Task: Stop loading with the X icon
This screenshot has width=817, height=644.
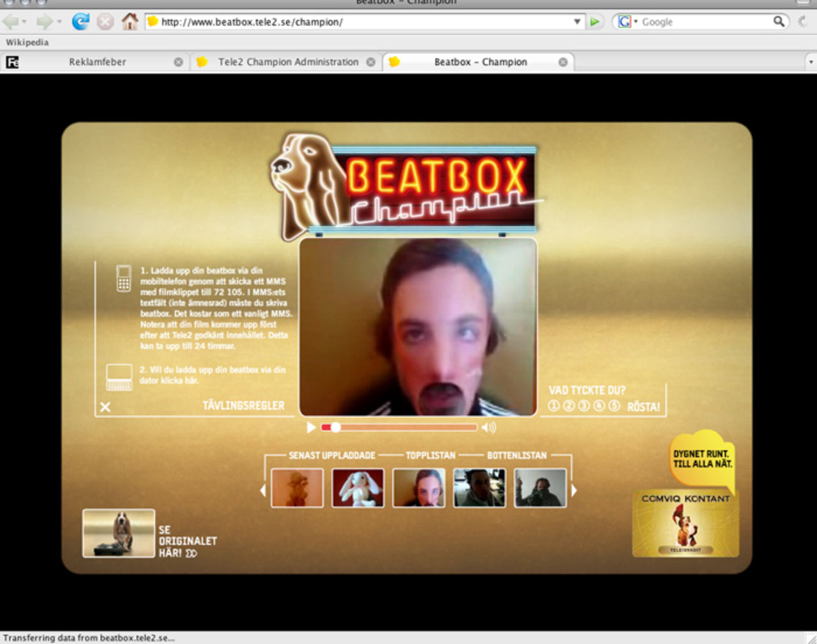Action: point(105,22)
